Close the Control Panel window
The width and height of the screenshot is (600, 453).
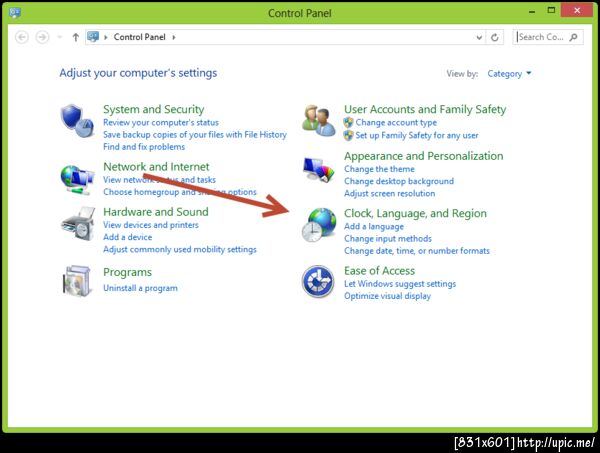[x=577, y=11]
